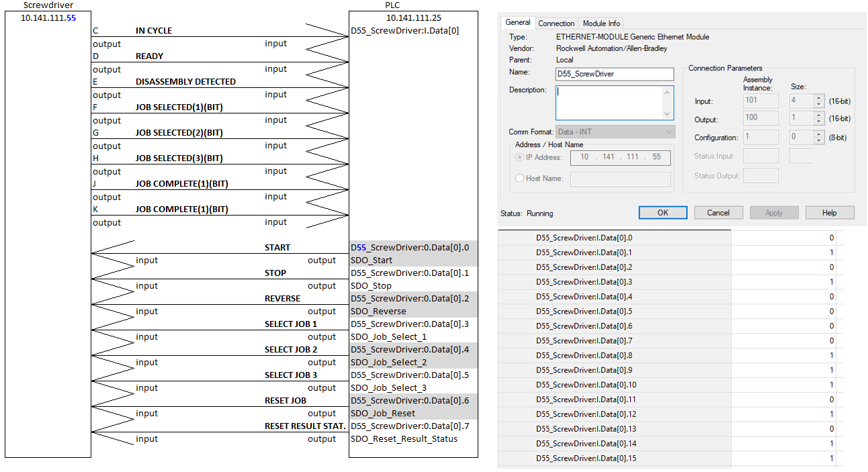The height and width of the screenshot is (472, 868).
Task: Open the Module Info tab
Action: pos(602,23)
